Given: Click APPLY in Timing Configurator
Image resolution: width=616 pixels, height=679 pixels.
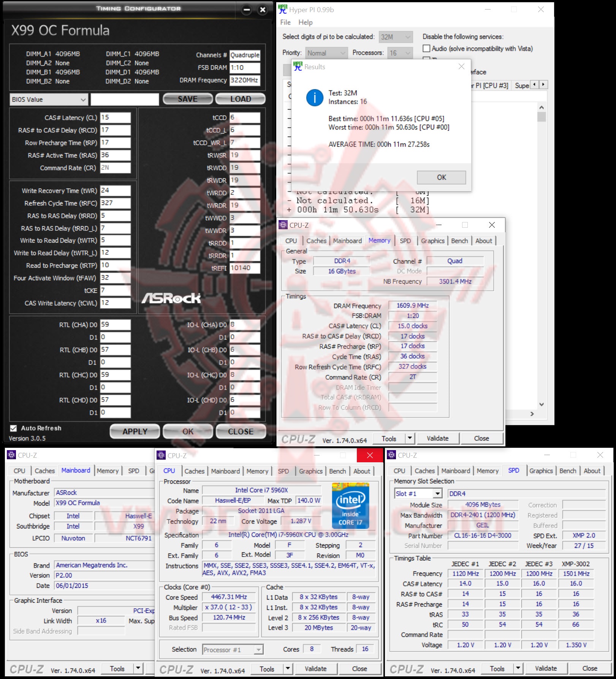Looking at the screenshot, I should (135, 432).
